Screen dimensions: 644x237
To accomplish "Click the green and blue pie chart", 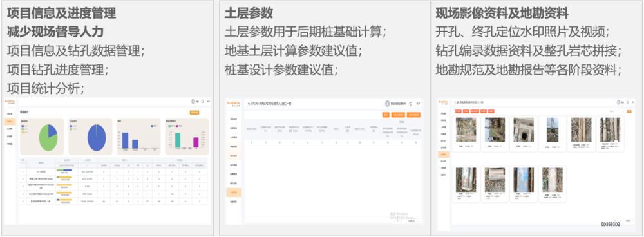I will tap(48, 137).
